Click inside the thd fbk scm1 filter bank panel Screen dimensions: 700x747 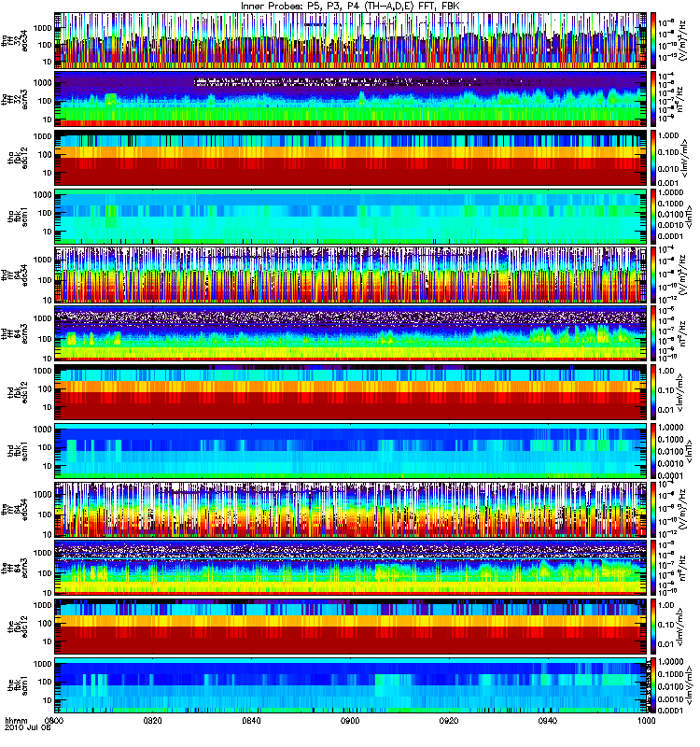(350, 450)
